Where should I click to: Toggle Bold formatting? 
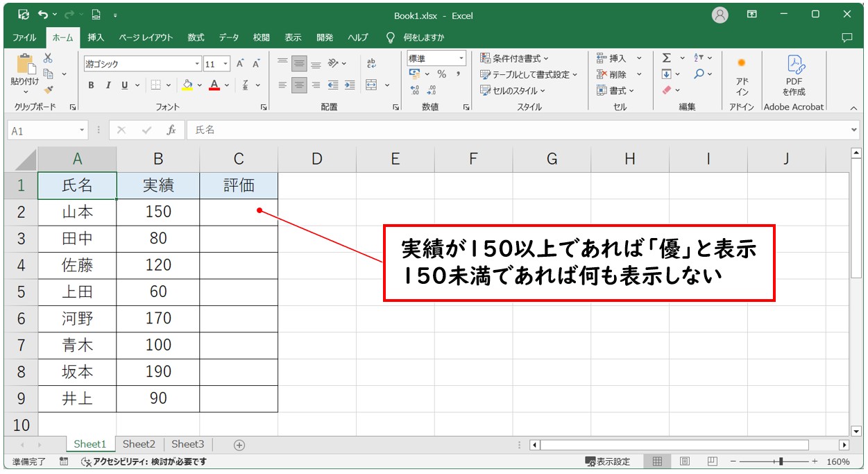tap(91, 85)
